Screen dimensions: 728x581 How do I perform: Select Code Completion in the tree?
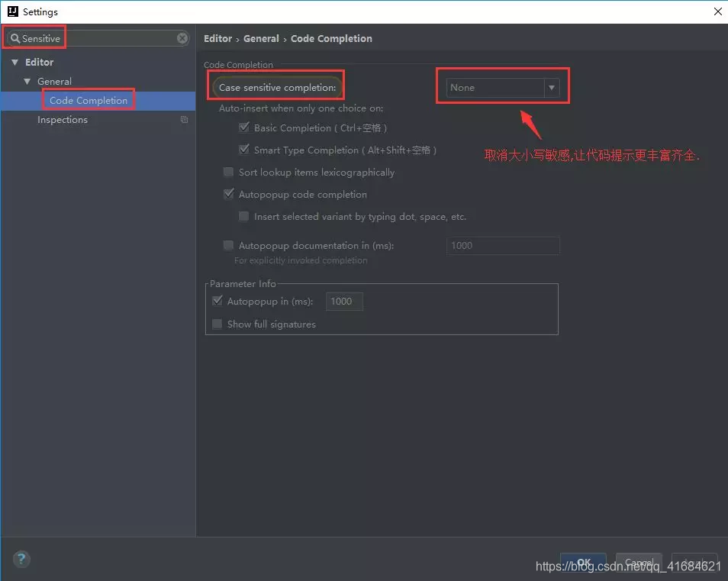pyautogui.click(x=89, y=100)
